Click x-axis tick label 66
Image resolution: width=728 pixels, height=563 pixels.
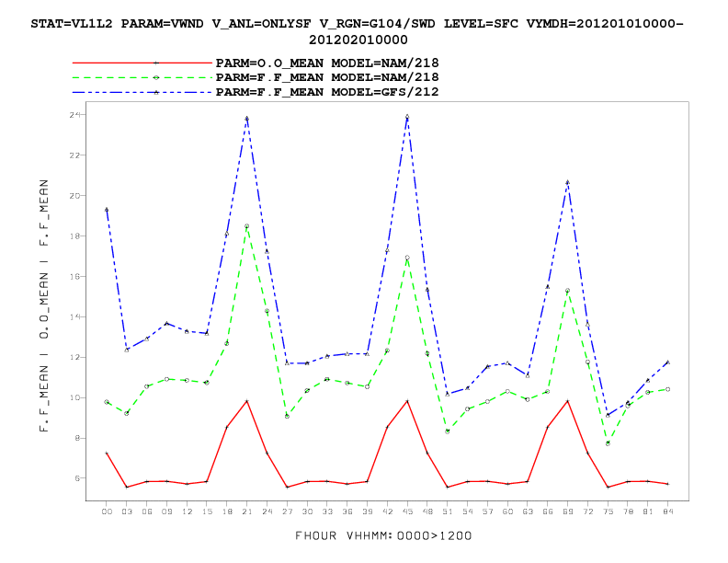[548, 511]
